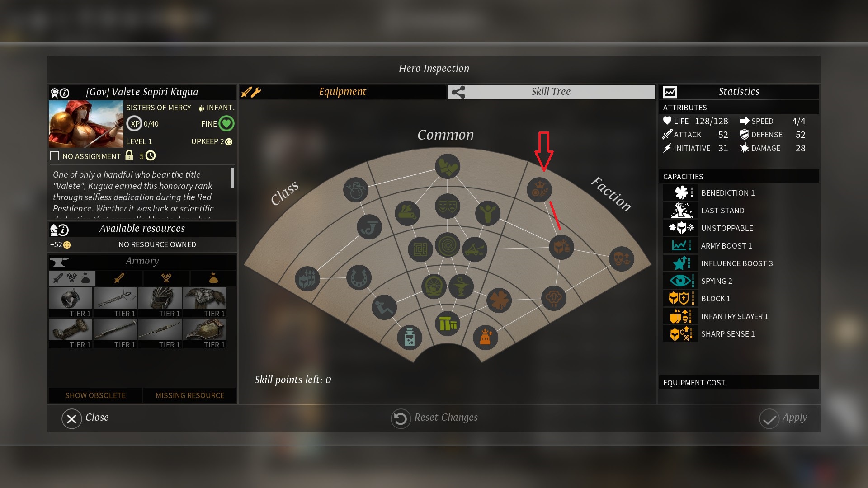
Task: Select the theater masks skill node
Action: point(448,206)
